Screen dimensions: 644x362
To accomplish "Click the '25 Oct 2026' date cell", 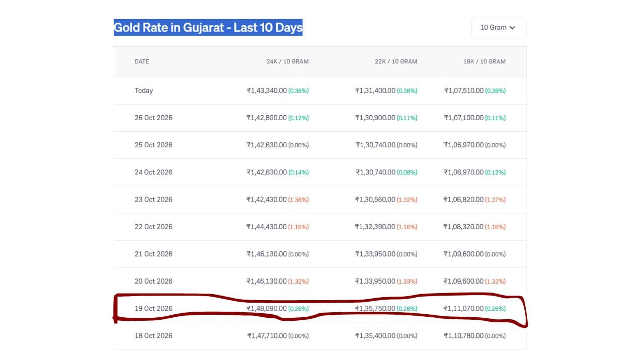I will tap(153, 145).
